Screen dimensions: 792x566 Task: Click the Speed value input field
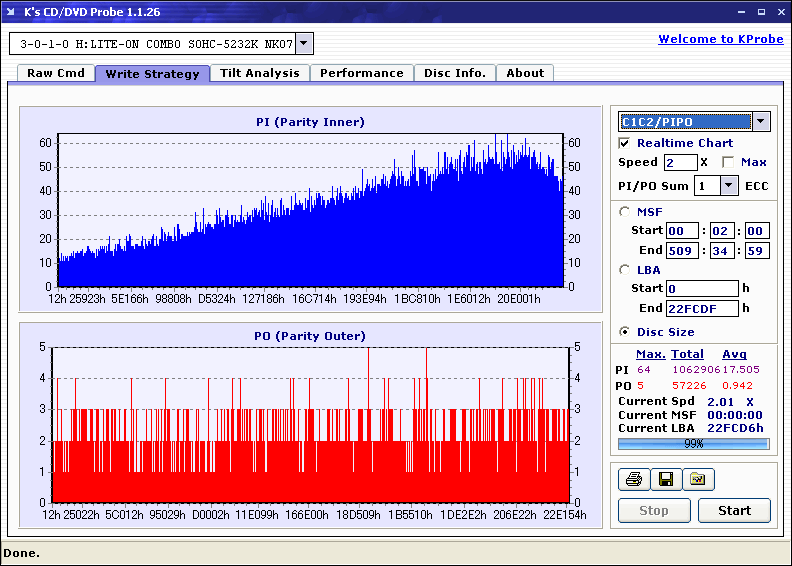[x=680, y=162]
